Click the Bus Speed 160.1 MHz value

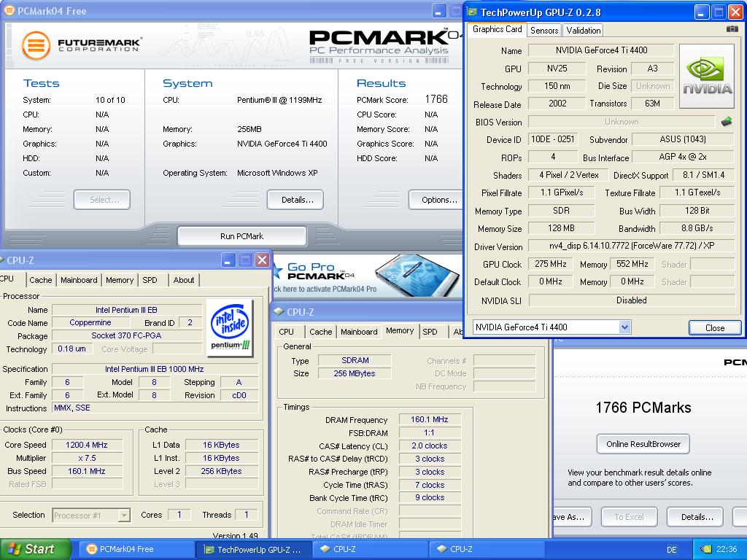87,471
